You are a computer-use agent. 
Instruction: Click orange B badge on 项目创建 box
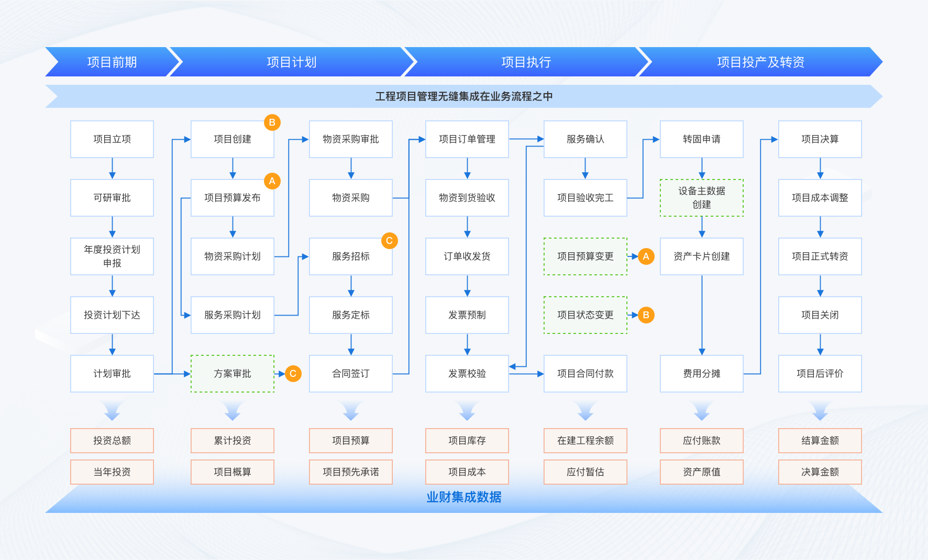[x=272, y=122]
